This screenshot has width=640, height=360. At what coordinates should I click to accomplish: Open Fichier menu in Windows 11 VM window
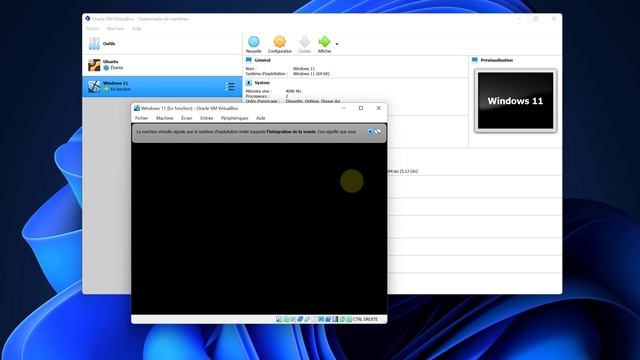pyautogui.click(x=142, y=118)
